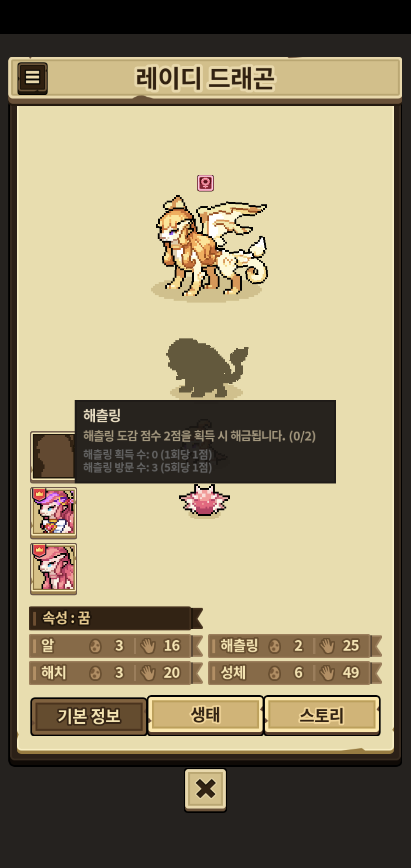This screenshot has height=868, width=411.
Task: Click the 해츨링 unlock tooltip
Action: (x=205, y=442)
